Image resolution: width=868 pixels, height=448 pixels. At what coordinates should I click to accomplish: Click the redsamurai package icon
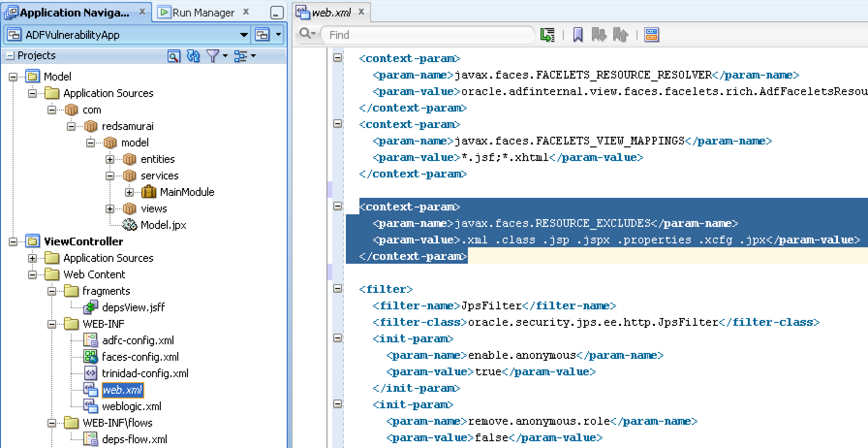tap(91, 126)
